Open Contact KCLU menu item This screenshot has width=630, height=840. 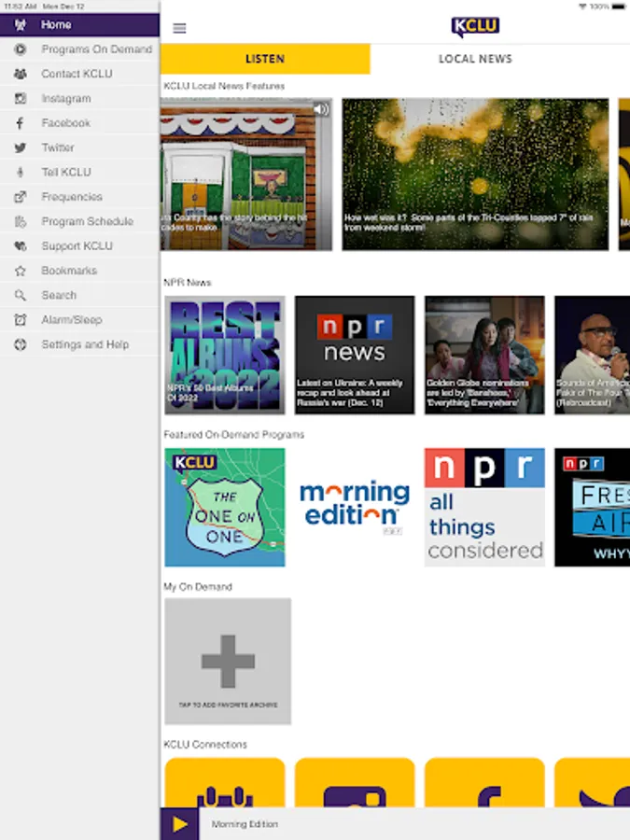pyautogui.click(x=79, y=74)
